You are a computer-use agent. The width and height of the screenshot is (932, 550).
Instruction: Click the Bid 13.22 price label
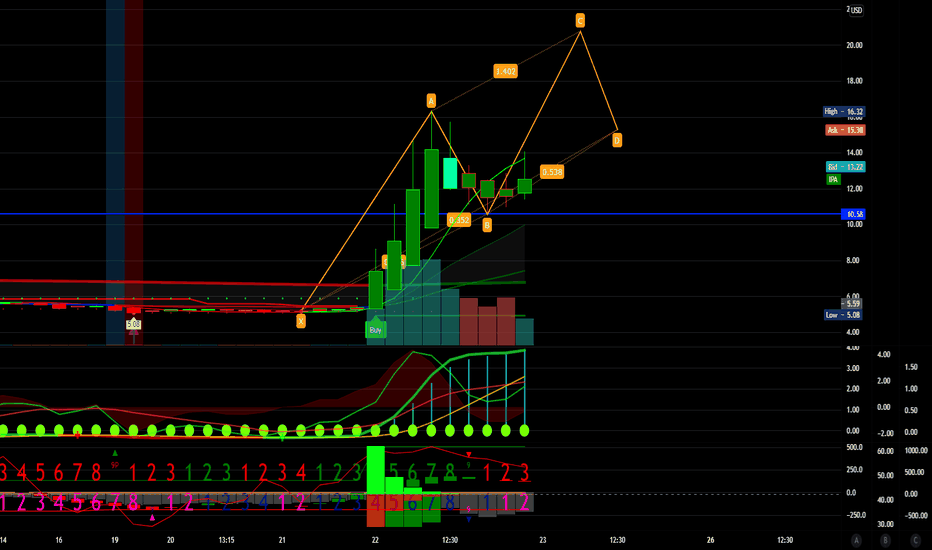point(845,167)
